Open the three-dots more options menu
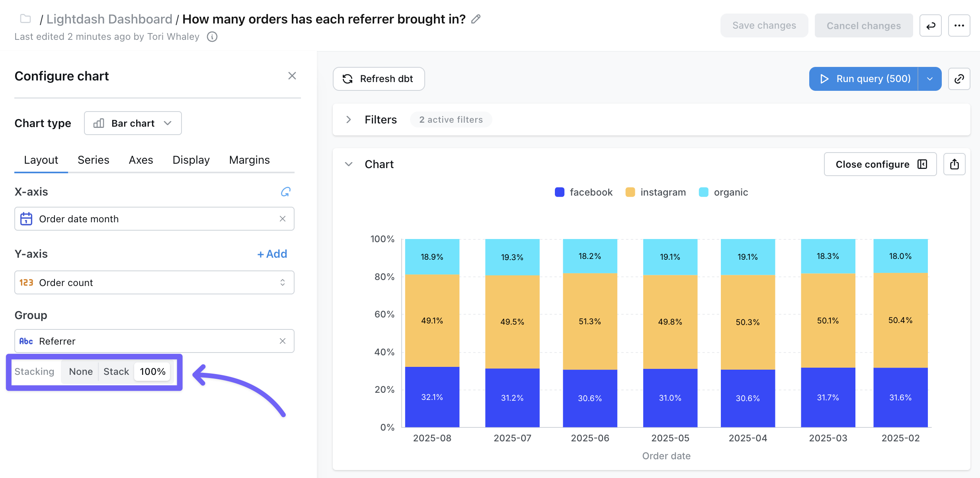Viewport: 980px width, 478px height. pyautogui.click(x=959, y=26)
